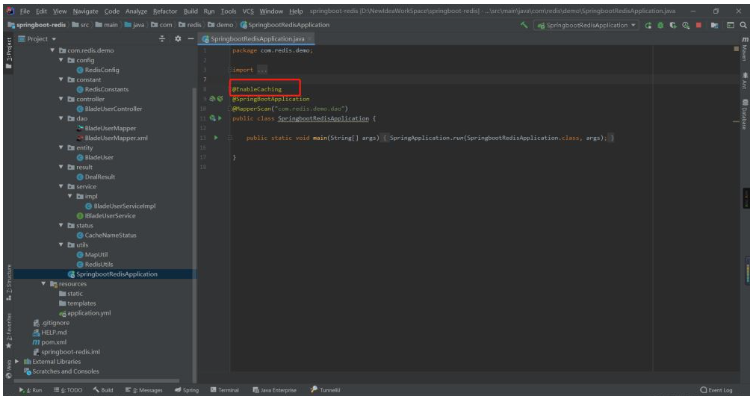
Task: Select BladeUserServiceImpl class
Action: pyautogui.click(x=120, y=206)
